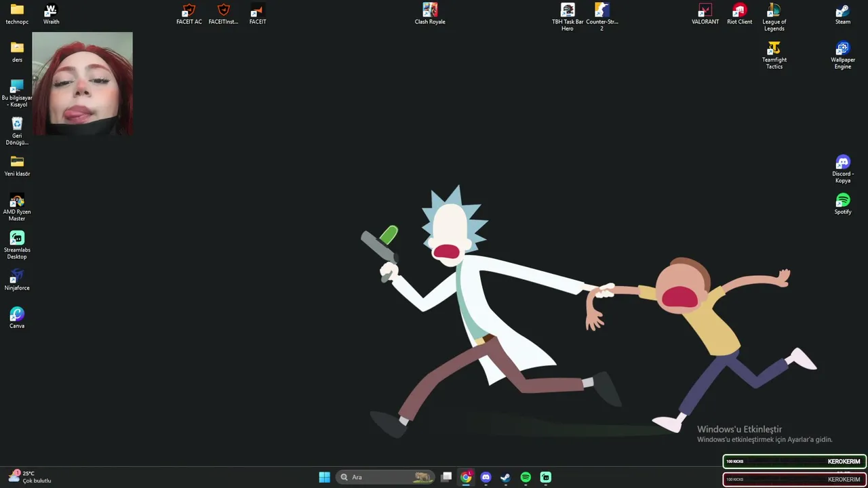Screen dimensions: 868x488
Task: Select the Yeni klasör folder icon
Action: pyautogui.click(x=17, y=165)
